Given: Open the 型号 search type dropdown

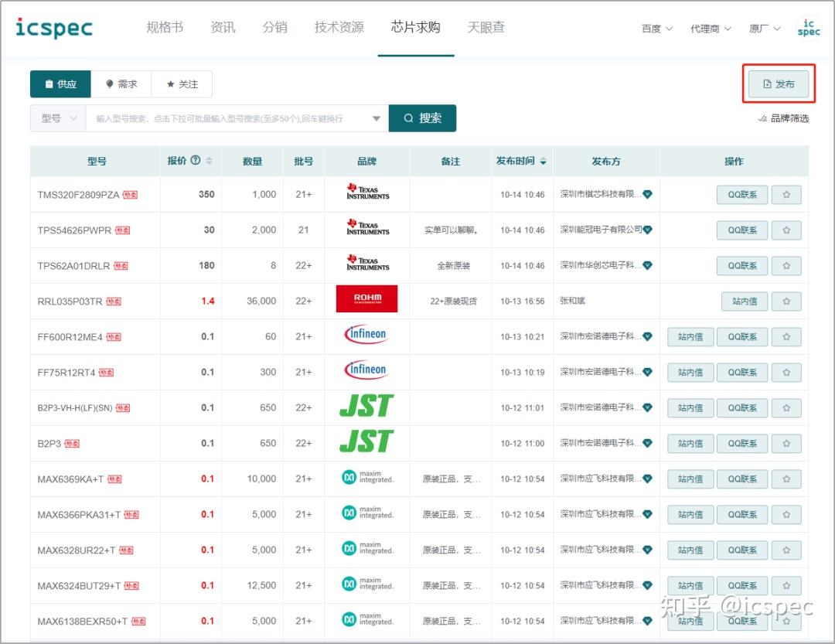Looking at the screenshot, I should click(x=58, y=118).
